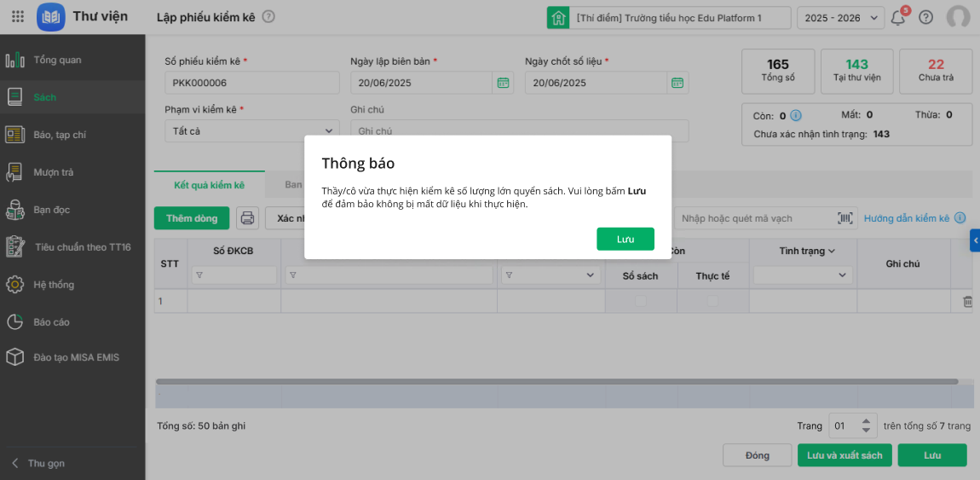
Task: Click Chưa xác nhận tình trạng: 143 text
Action: [821, 134]
